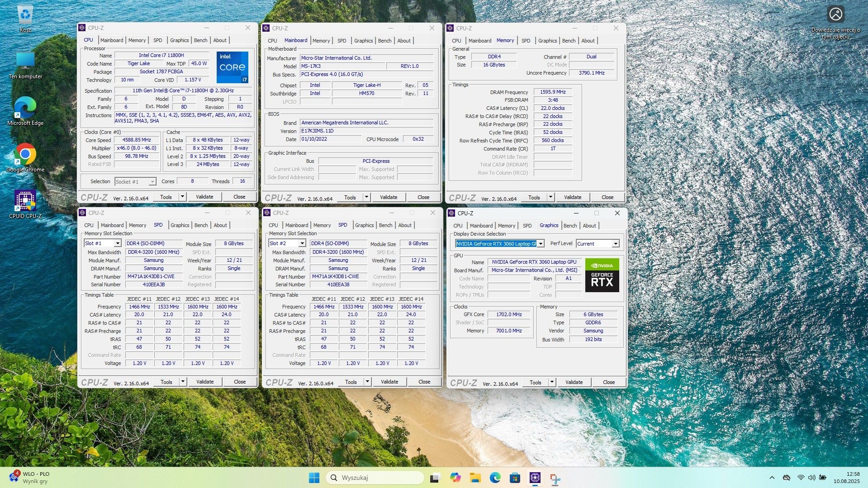Screen dimensions: 868x488
Task: Open the Windows Start menu
Action: click(x=314, y=478)
